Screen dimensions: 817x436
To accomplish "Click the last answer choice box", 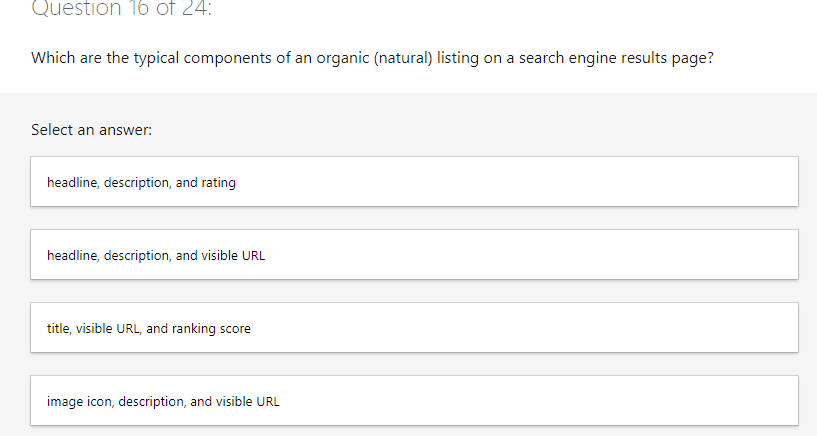I will [414, 401].
